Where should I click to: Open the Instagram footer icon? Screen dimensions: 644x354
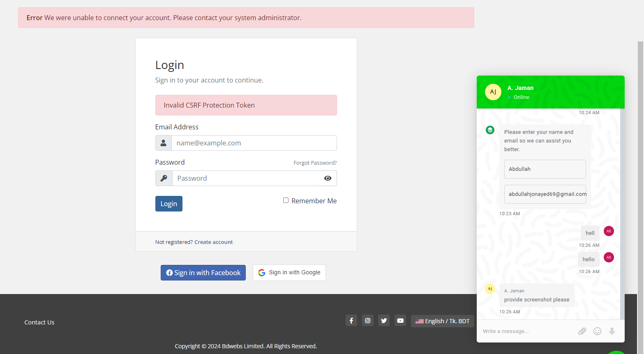click(x=368, y=321)
